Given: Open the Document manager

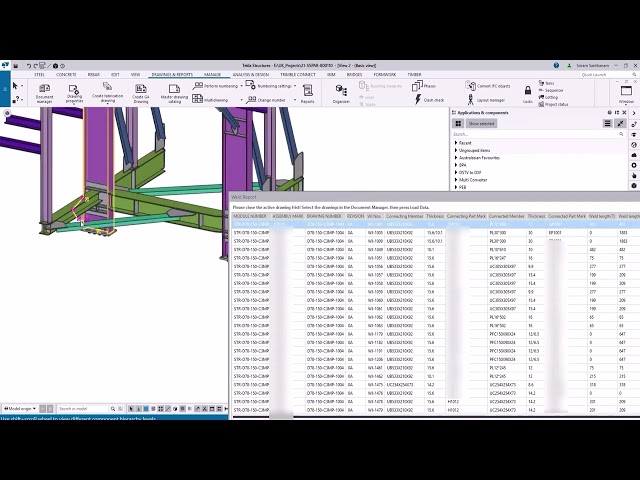Looking at the screenshot, I should [x=44, y=93].
